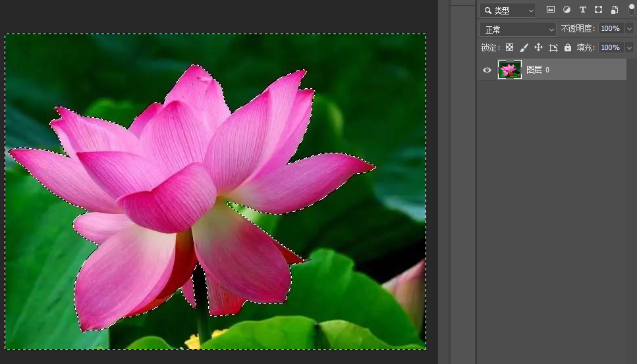
Task: Filter layers by adjustment layer type
Action: coord(567,10)
